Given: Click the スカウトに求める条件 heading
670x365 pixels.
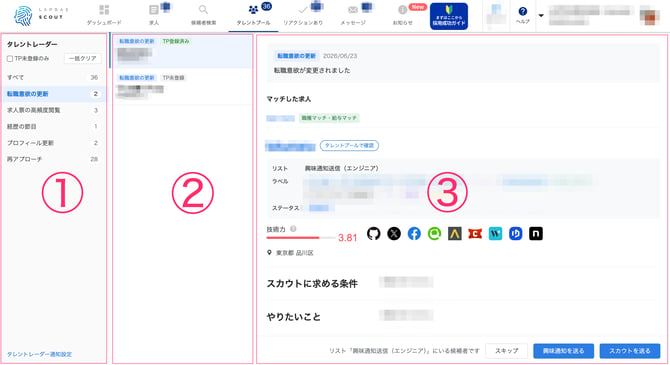Looking at the screenshot, I should coord(312,283).
